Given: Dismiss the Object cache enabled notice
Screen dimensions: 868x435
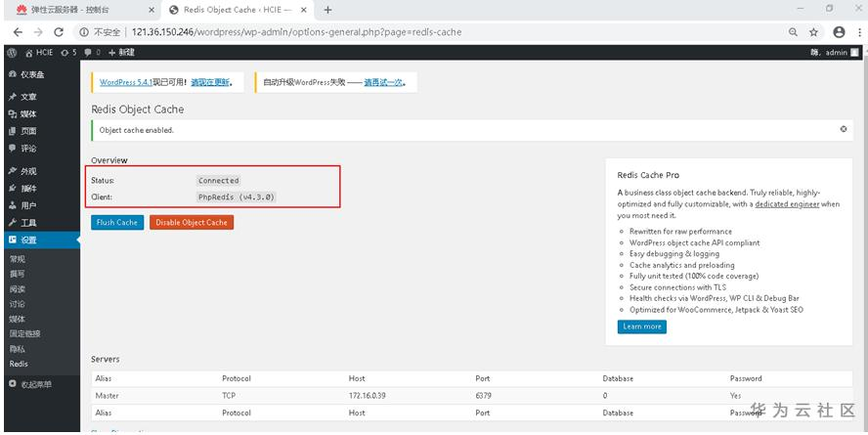Looking at the screenshot, I should (844, 129).
